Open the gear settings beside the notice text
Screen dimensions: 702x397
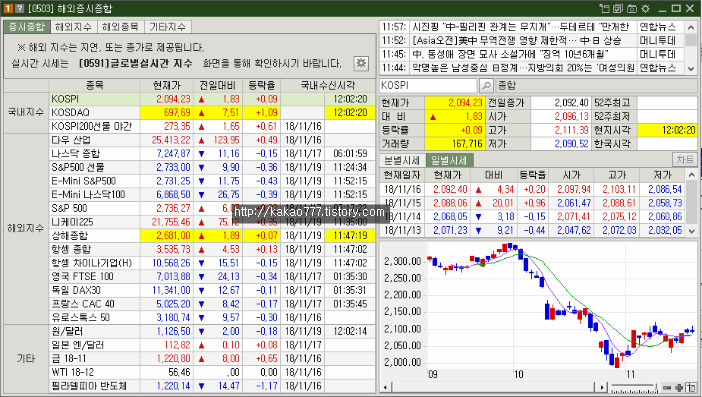click(x=361, y=63)
